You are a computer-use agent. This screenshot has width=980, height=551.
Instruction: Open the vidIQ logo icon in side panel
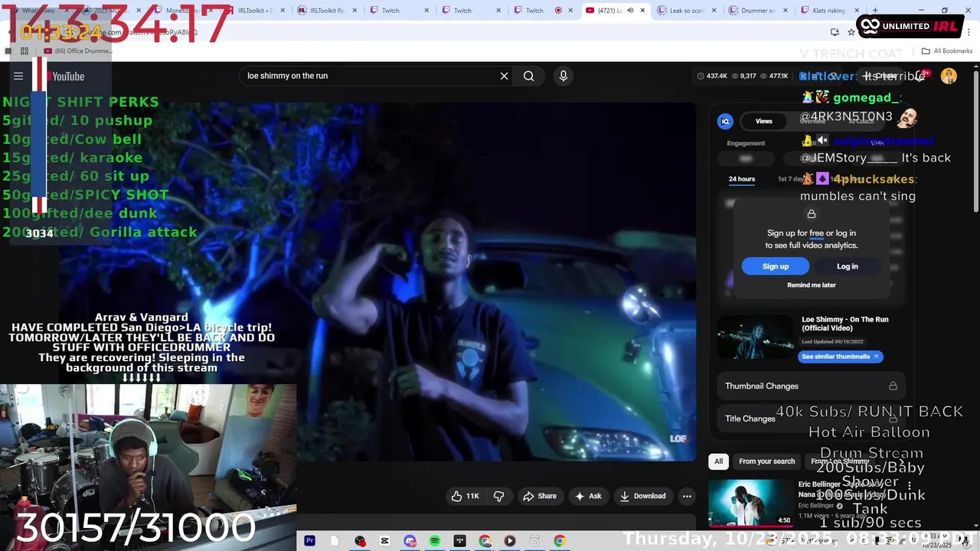725,121
